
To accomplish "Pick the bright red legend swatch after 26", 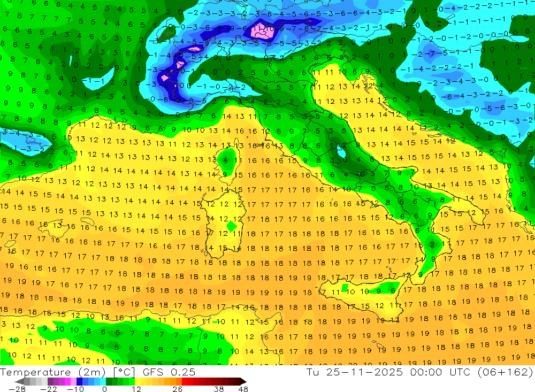I will click(x=185, y=381).
